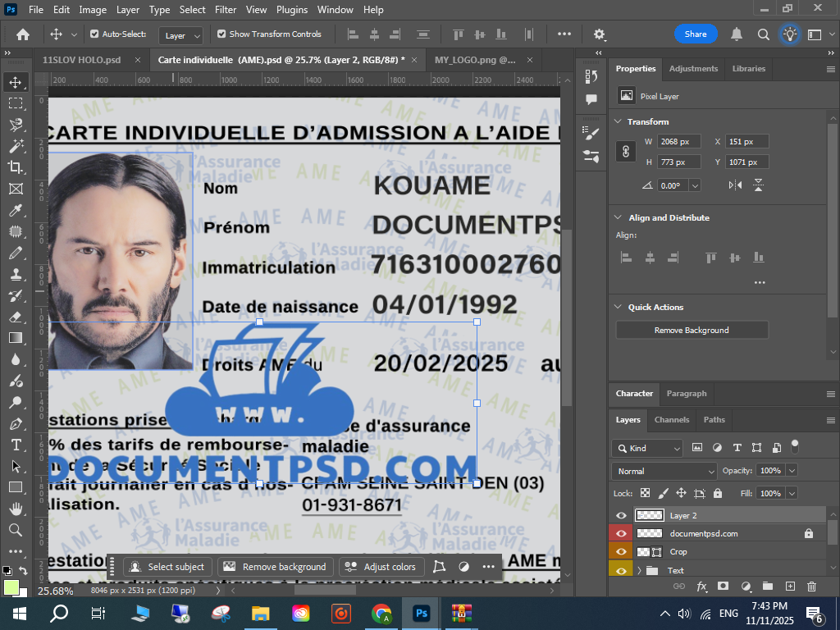The width and height of the screenshot is (840, 630).
Task: Select the Zoom tool
Action: coord(16,530)
